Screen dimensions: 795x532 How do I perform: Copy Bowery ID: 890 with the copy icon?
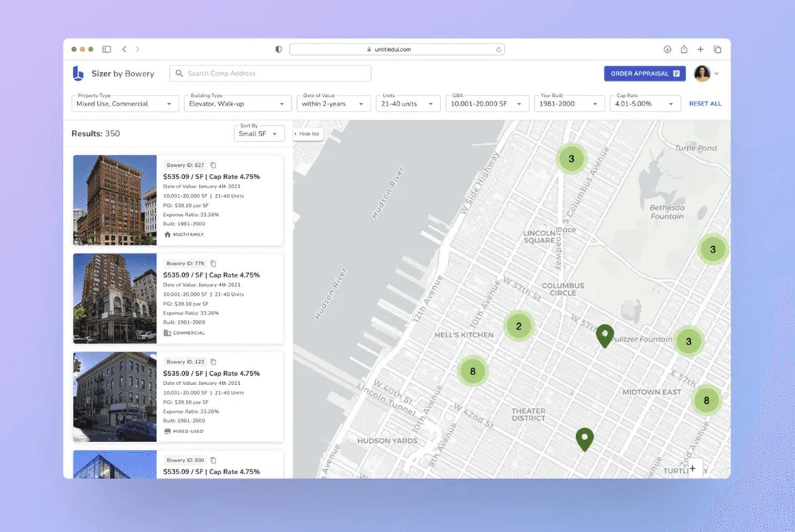coord(213,460)
